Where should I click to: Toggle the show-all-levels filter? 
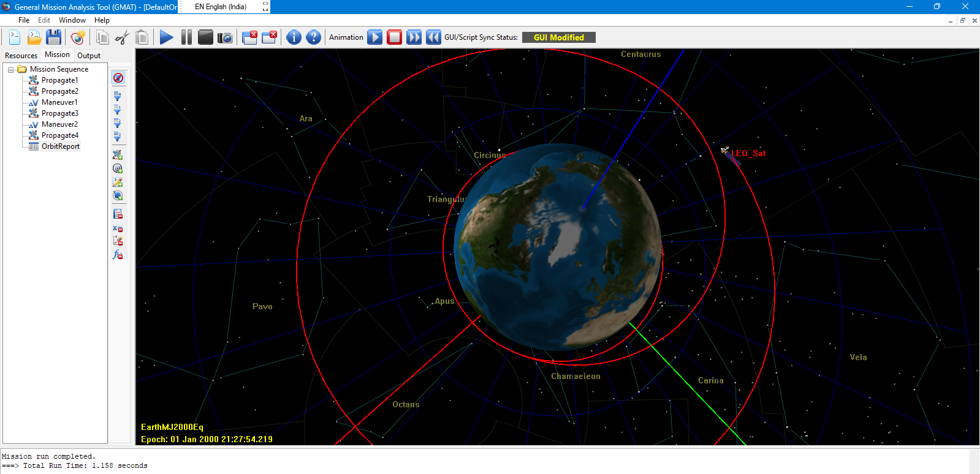pyautogui.click(x=118, y=96)
